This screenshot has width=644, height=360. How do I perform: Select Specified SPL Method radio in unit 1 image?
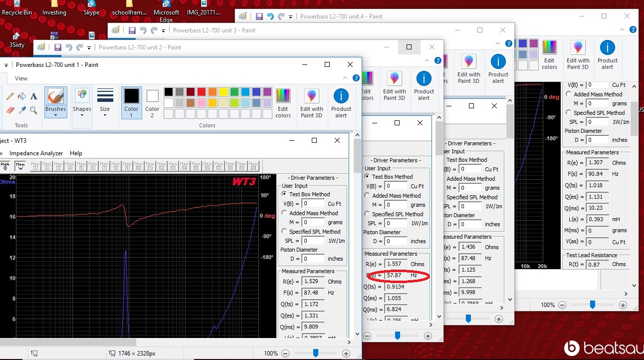284,231
